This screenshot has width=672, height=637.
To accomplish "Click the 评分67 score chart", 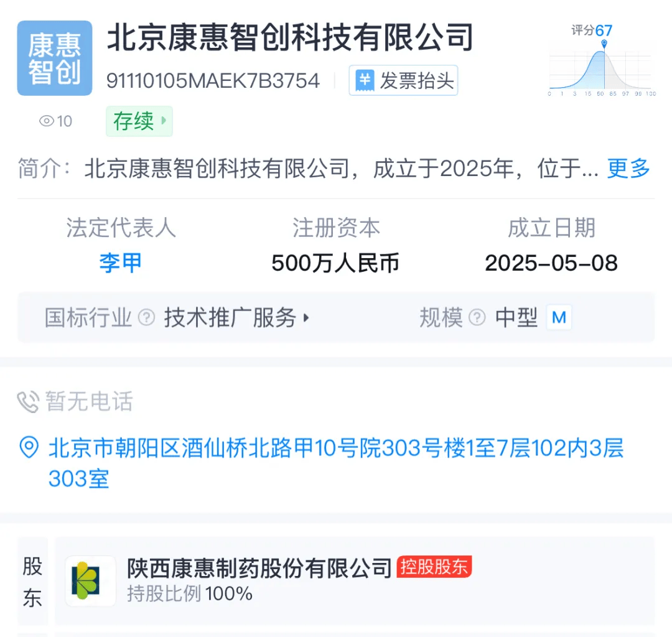I will click(x=602, y=60).
